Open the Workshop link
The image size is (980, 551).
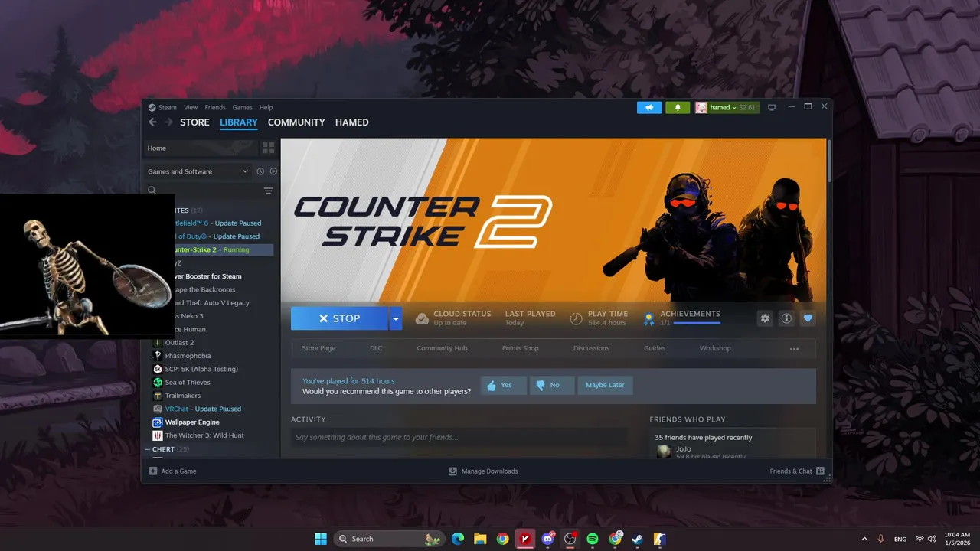pyautogui.click(x=715, y=348)
